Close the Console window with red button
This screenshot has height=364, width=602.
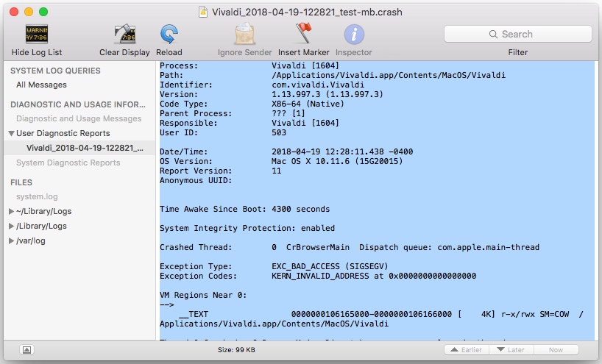click(x=14, y=12)
